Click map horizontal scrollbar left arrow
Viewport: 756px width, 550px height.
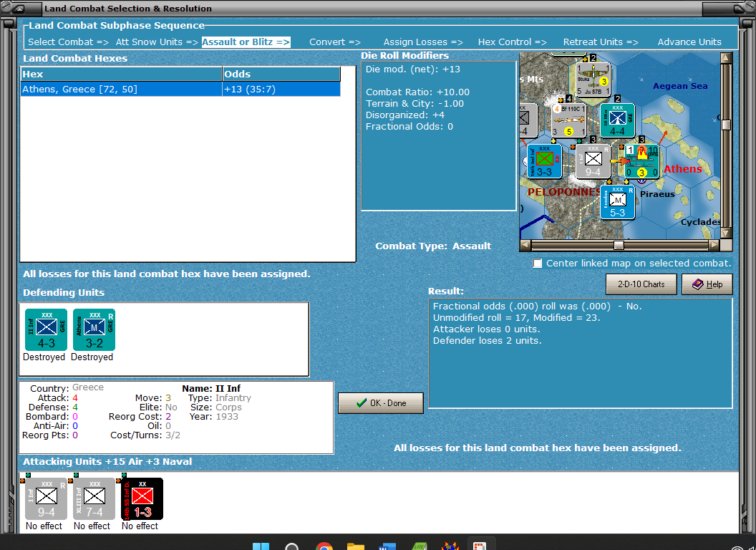click(x=525, y=245)
